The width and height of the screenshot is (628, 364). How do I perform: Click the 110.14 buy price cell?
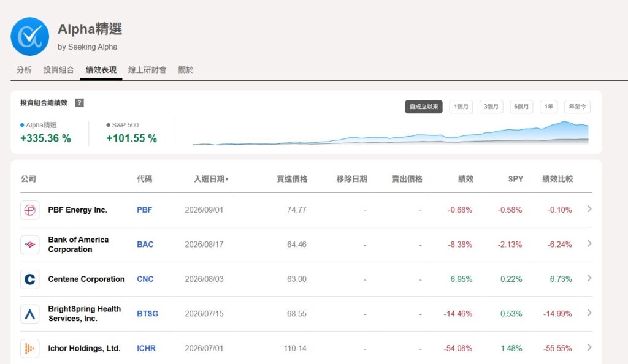295,349
